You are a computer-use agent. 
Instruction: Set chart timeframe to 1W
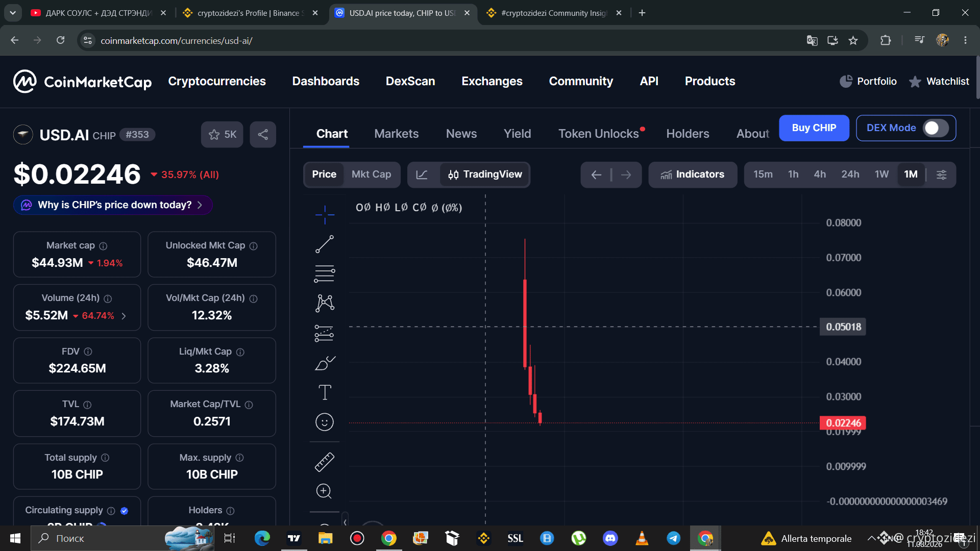pyautogui.click(x=882, y=175)
